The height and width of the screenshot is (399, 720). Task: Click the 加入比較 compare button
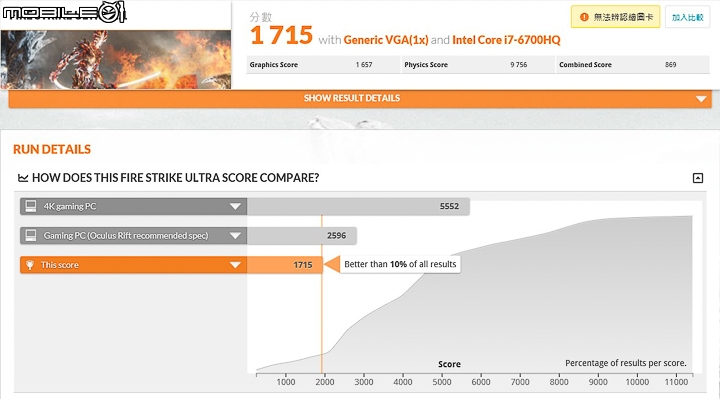(687, 17)
